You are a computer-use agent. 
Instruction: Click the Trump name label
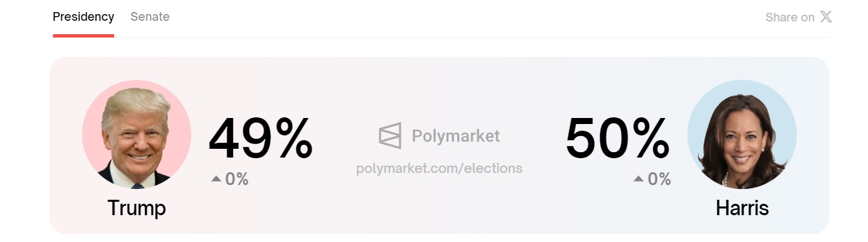click(x=136, y=208)
